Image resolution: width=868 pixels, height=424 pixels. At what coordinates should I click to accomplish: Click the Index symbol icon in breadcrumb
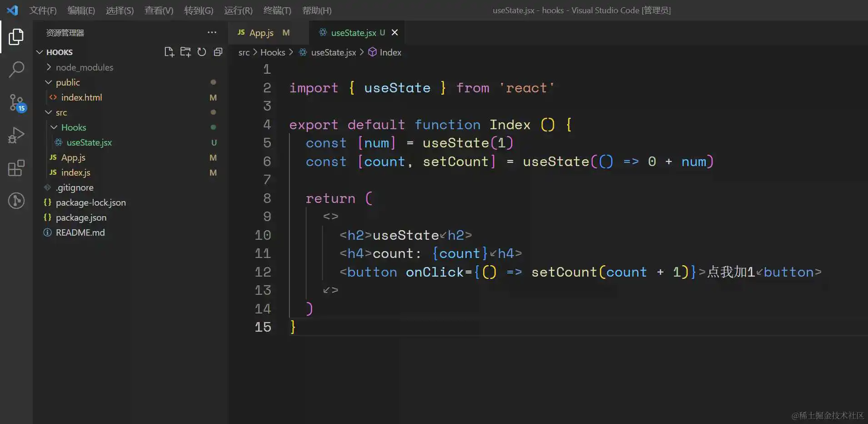(372, 52)
